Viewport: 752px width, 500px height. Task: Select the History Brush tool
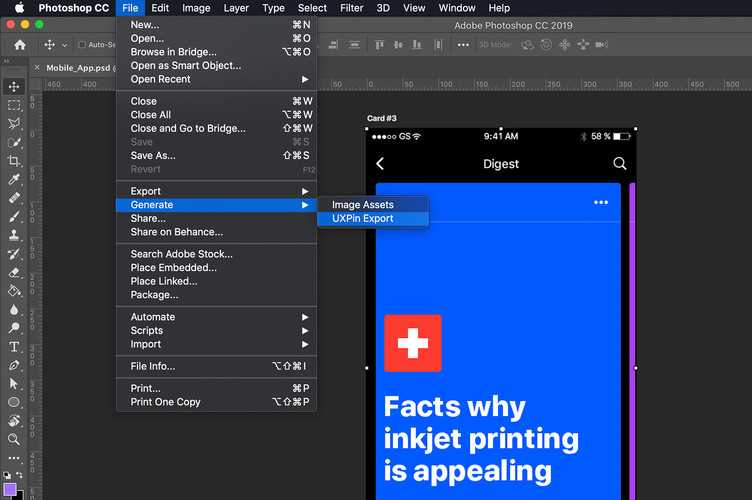14,254
